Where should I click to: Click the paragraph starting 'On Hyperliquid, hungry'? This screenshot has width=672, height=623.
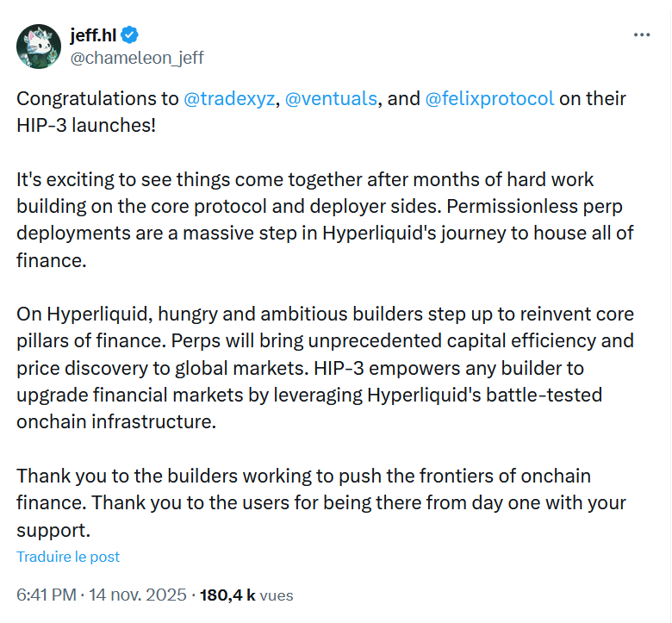[x=325, y=368]
